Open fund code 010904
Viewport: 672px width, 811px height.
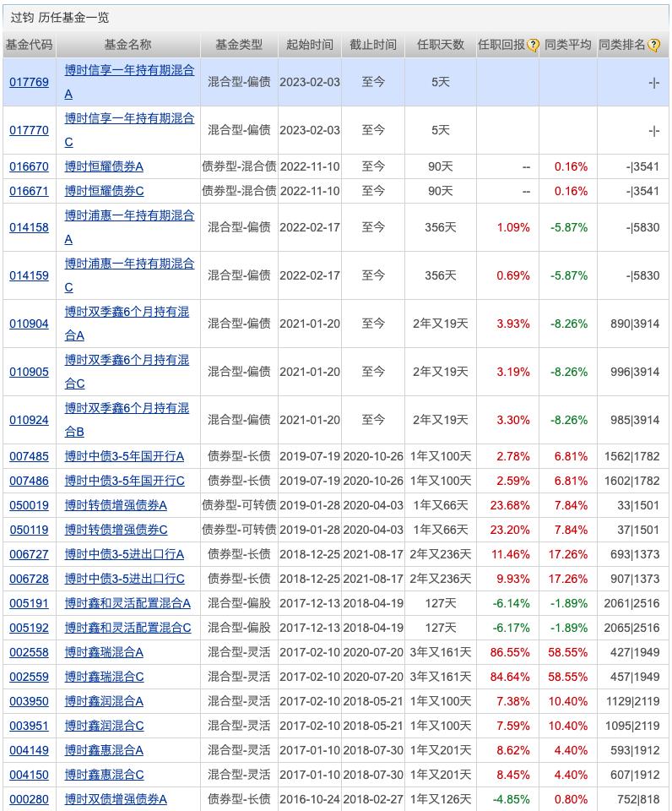29,324
